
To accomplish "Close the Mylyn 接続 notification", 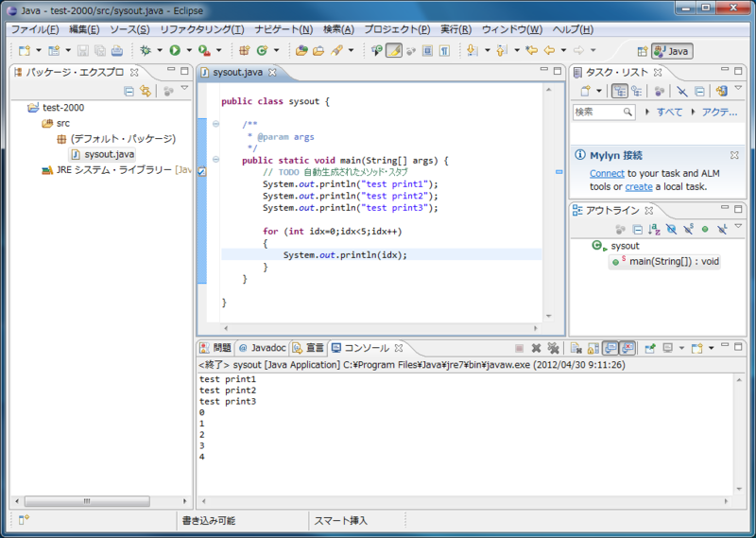I will (734, 155).
